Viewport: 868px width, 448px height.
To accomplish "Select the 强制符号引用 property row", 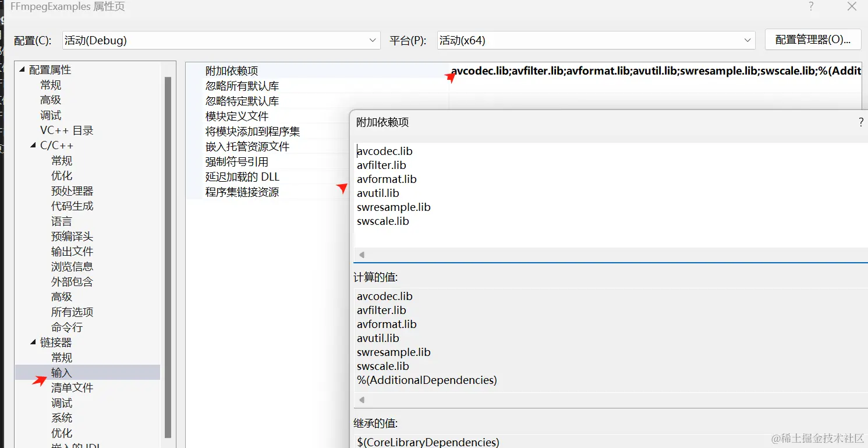I will [x=237, y=161].
